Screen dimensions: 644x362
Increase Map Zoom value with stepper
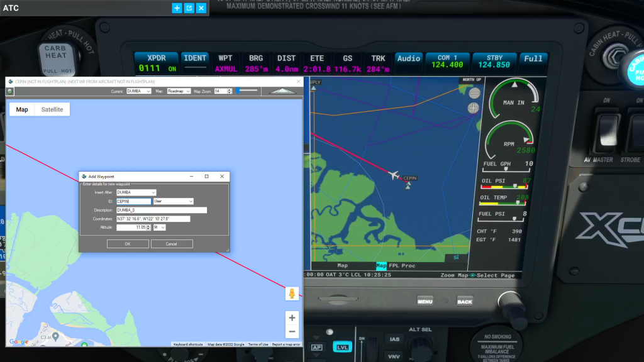(x=230, y=90)
